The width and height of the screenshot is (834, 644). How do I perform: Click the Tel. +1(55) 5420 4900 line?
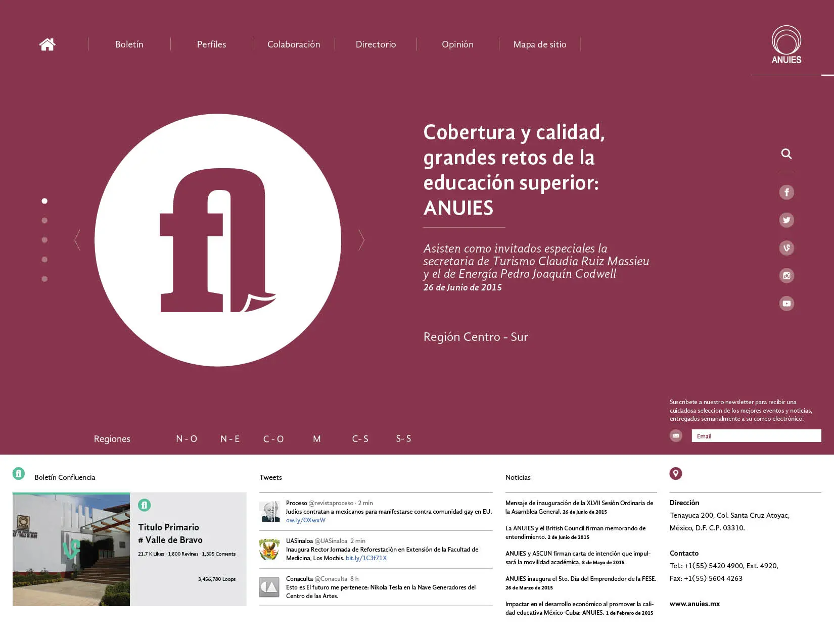[x=724, y=566]
